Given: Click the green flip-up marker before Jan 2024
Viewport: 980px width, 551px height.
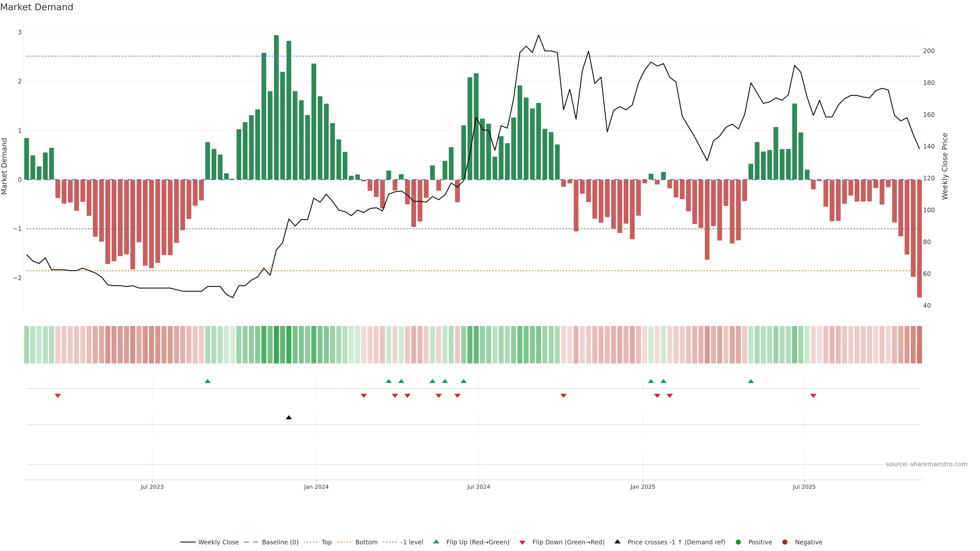Looking at the screenshot, I should click(208, 381).
